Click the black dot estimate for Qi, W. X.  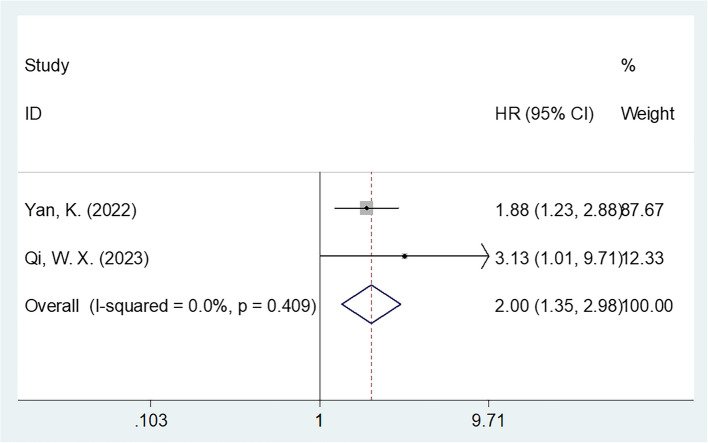coord(404,255)
